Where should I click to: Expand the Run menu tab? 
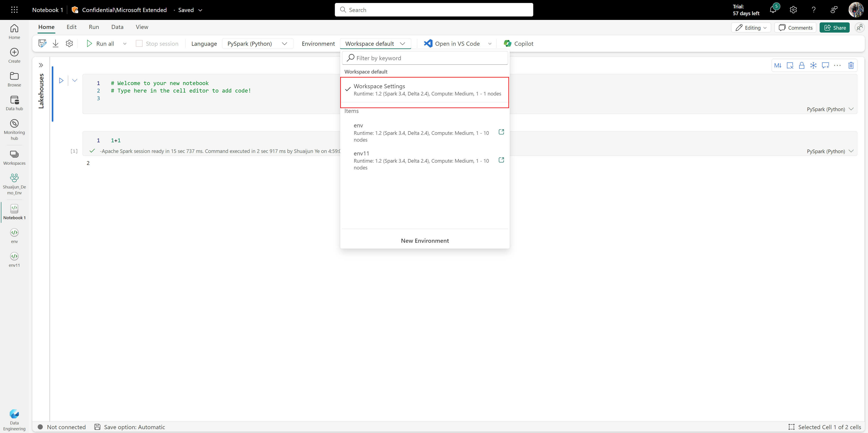coord(94,26)
